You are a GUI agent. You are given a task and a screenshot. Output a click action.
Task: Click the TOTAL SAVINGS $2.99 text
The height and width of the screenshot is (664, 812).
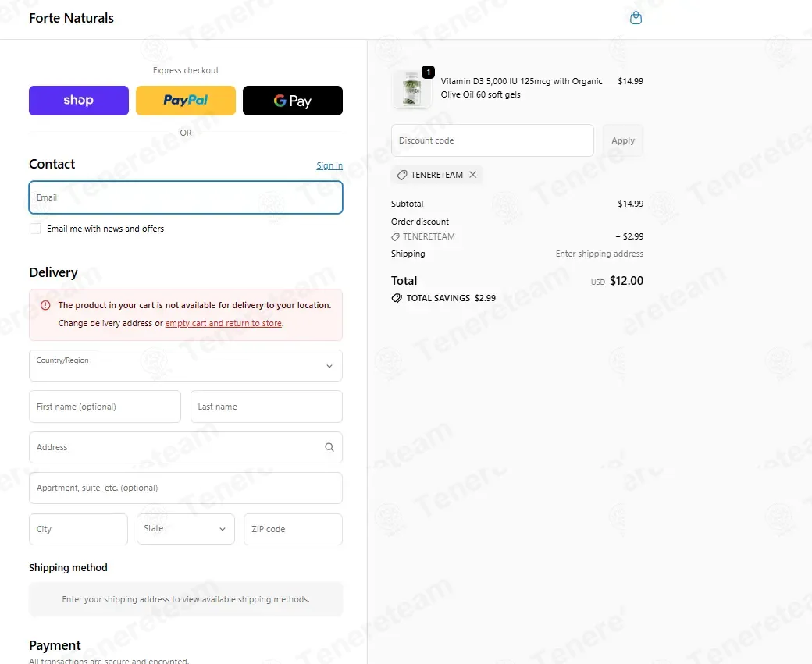click(451, 298)
